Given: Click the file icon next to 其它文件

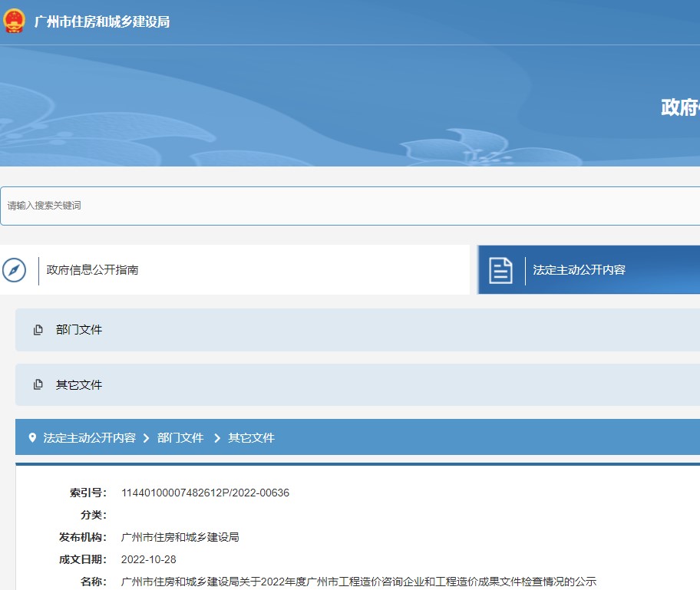Looking at the screenshot, I should [38, 385].
